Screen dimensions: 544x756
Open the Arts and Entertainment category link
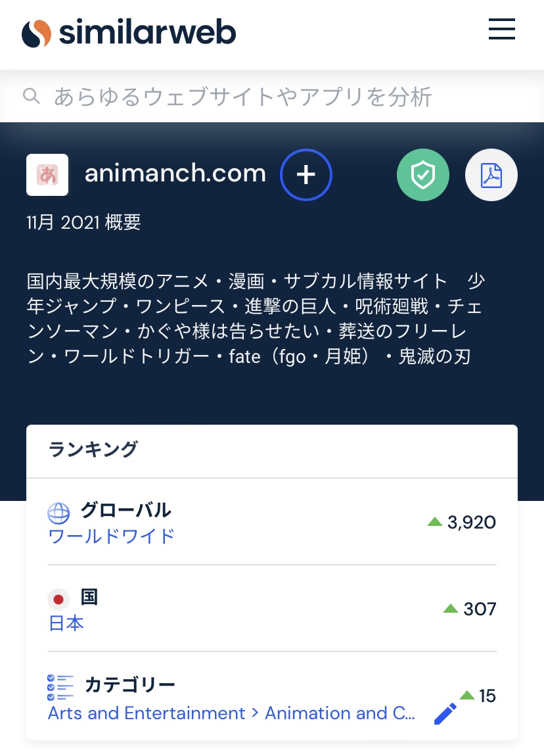231,713
